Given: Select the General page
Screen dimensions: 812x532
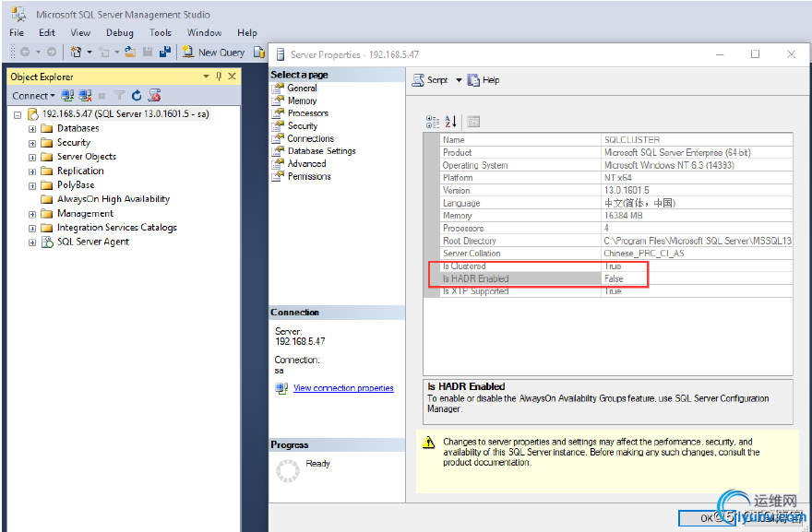Looking at the screenshot, I should coord(302,88).
